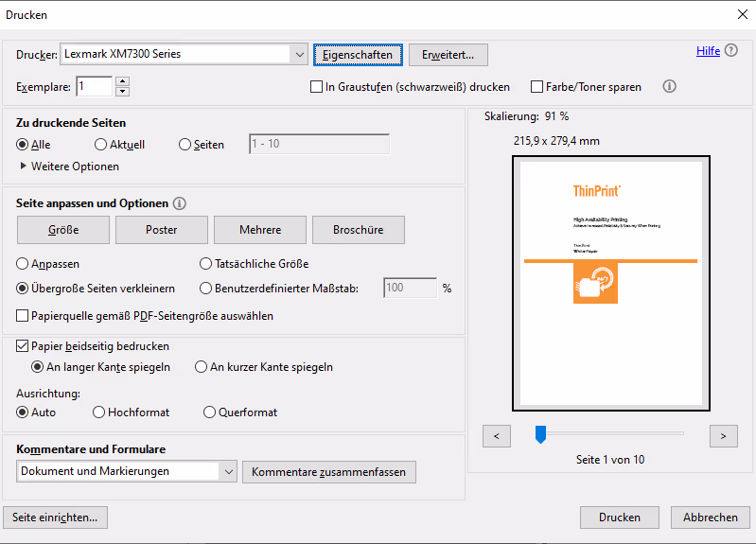Click the help question mark icon
Viewport: 756px width, 544px height.
pos(731,51)
